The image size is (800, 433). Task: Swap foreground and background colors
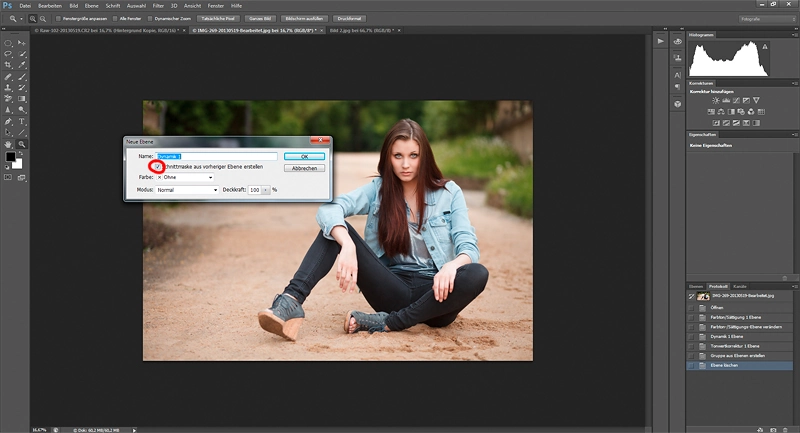[x=20, y=154]
